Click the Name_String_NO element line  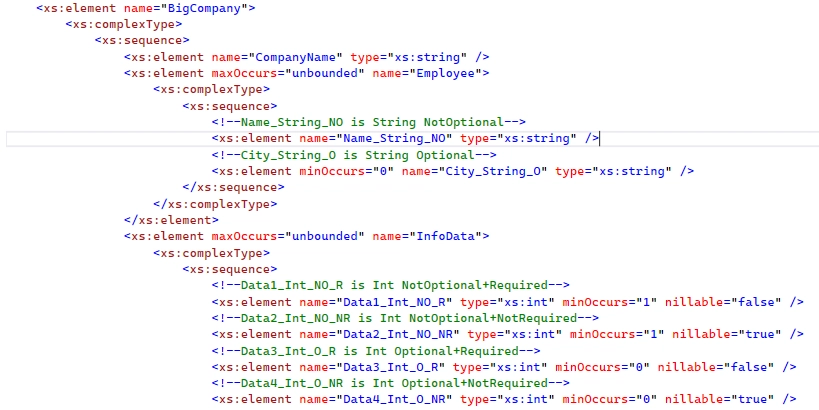405,138
